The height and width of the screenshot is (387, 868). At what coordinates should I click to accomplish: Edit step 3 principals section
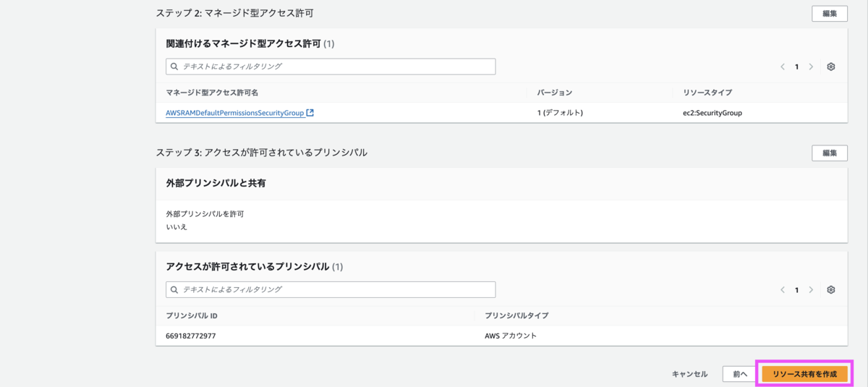click(830, 153)
